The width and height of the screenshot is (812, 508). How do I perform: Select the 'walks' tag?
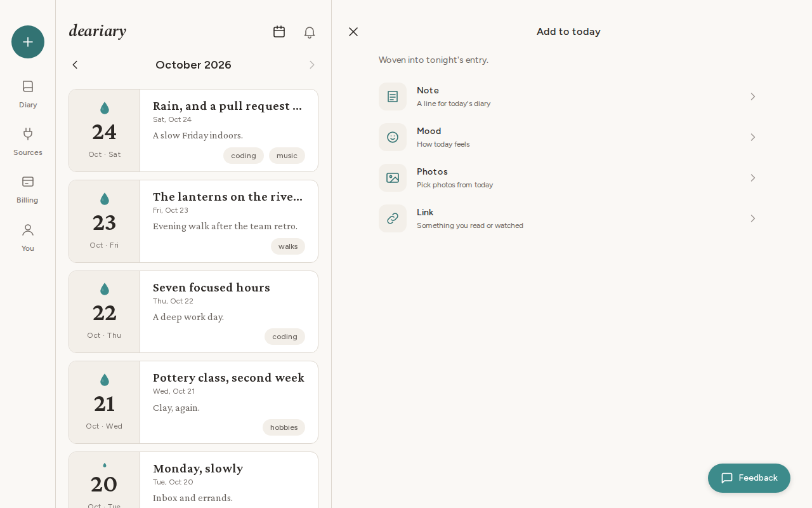[x=288, y=246]
